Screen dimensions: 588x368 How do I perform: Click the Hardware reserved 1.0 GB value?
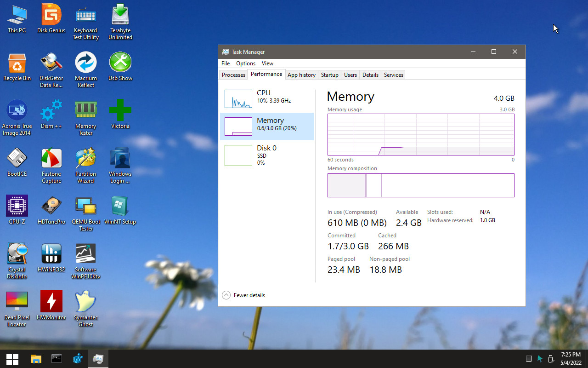(x=487, y=220)
